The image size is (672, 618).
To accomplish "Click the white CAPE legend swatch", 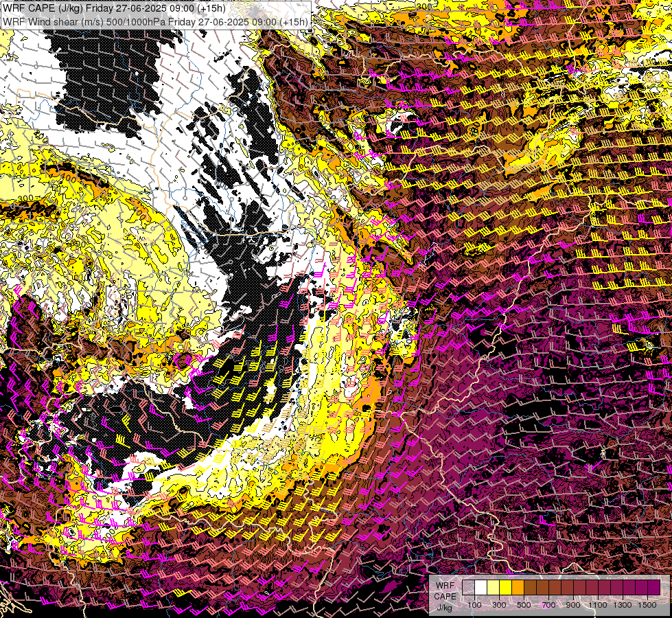I will coord(481,588).
